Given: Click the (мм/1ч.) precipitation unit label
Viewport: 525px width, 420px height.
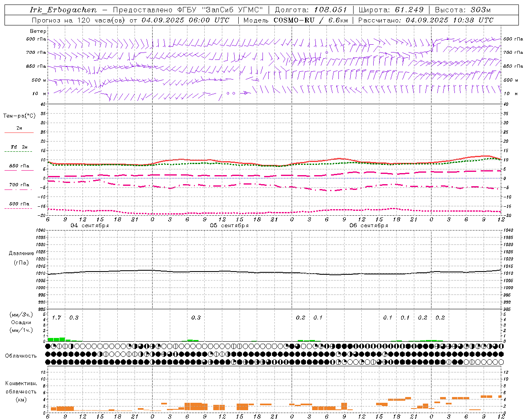Looking at the screenshot, I should click(x=21, y=330).
